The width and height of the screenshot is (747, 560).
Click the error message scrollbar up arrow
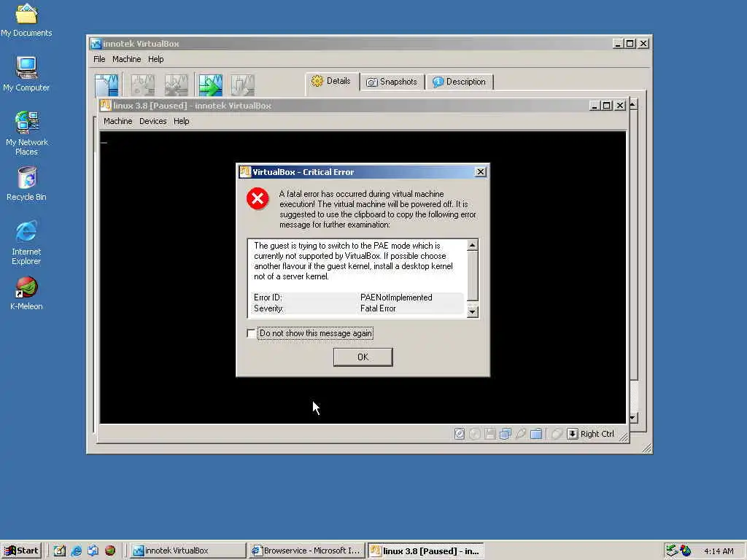point(472,245)
